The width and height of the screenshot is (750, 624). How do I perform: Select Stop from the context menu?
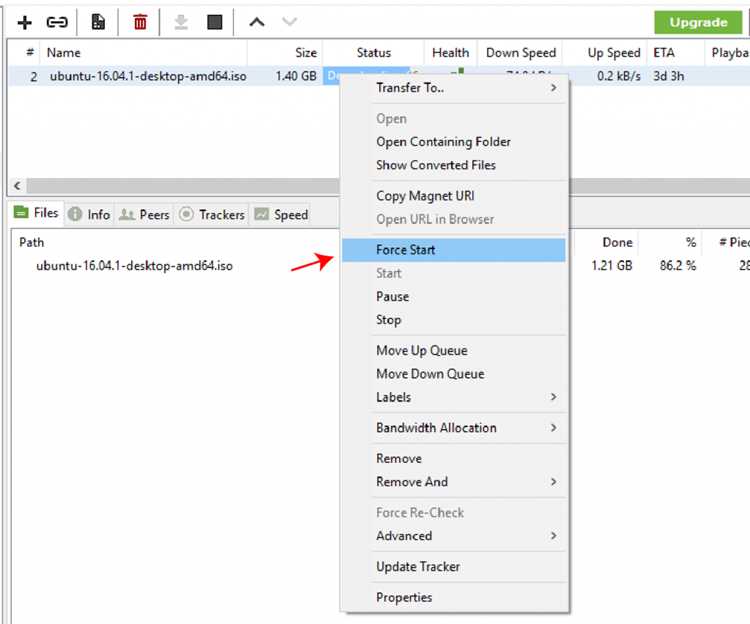[x=453, y=320]
